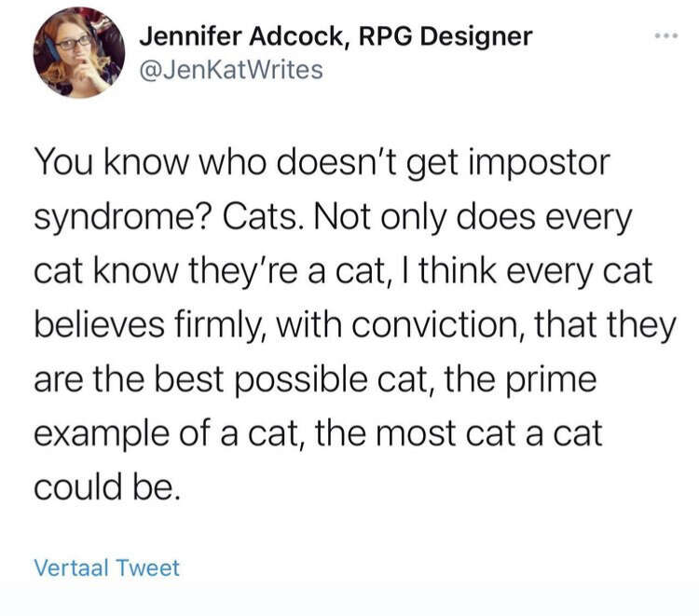Click the word 'impostor' in the tweet
The image size is (699, 616).
tap(539, 163)
